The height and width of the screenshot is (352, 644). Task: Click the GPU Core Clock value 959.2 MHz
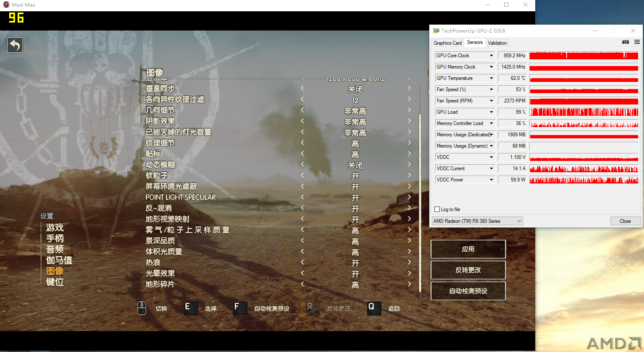512,56
